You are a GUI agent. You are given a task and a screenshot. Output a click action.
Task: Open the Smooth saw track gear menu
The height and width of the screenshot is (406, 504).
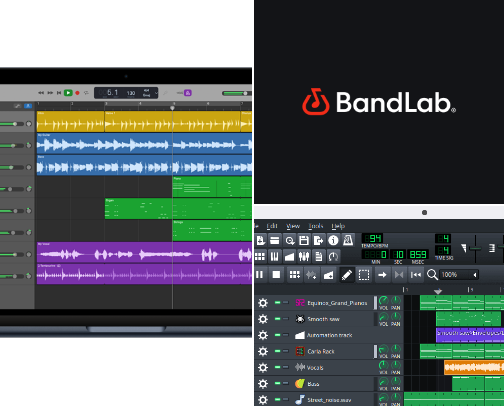(263, 319)
